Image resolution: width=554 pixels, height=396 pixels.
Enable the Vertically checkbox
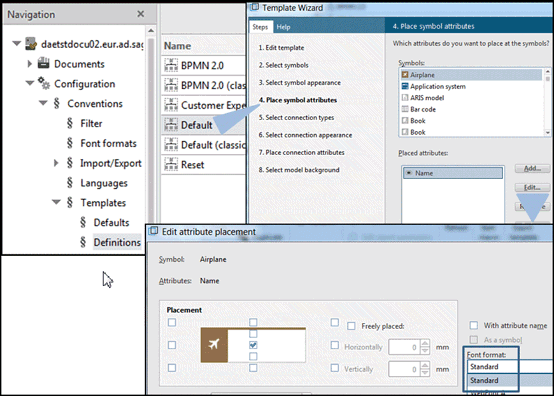[335, 368]
